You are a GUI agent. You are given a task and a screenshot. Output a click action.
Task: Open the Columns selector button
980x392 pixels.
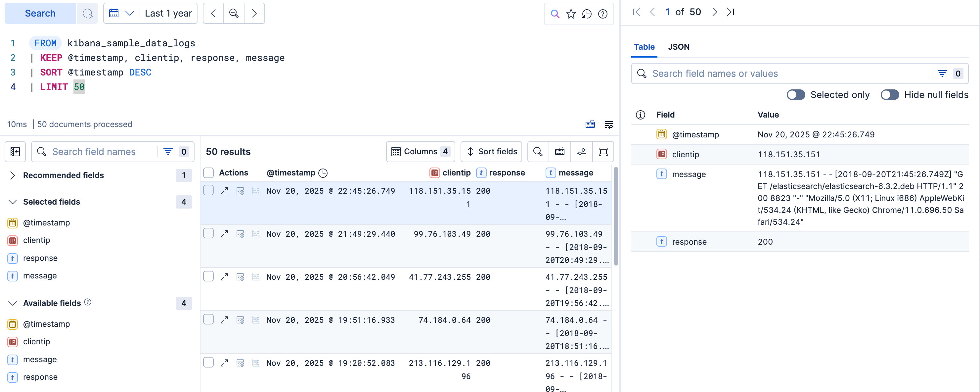coord(421,151)
